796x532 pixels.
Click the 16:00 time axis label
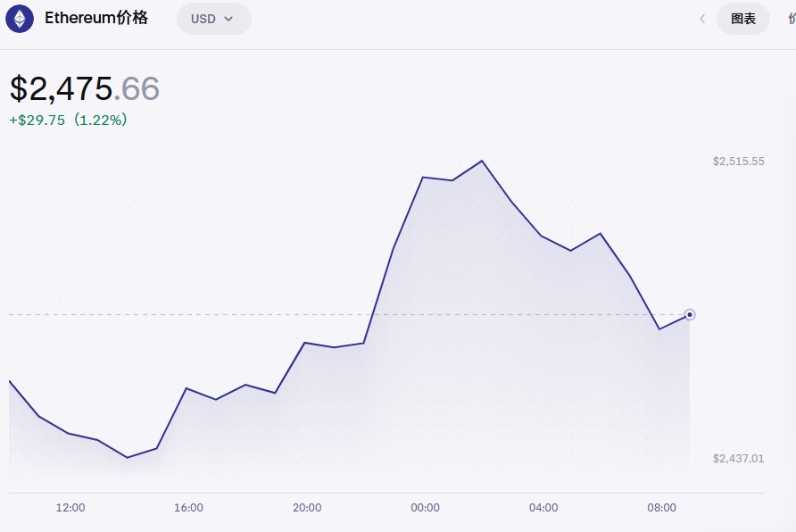pos(189,508)
